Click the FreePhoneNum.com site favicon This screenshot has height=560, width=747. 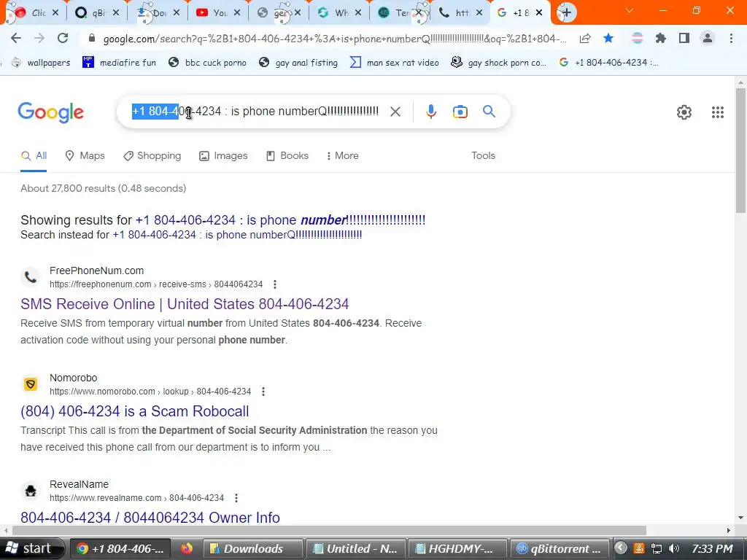pyautogui.click(x=31, y=276)
